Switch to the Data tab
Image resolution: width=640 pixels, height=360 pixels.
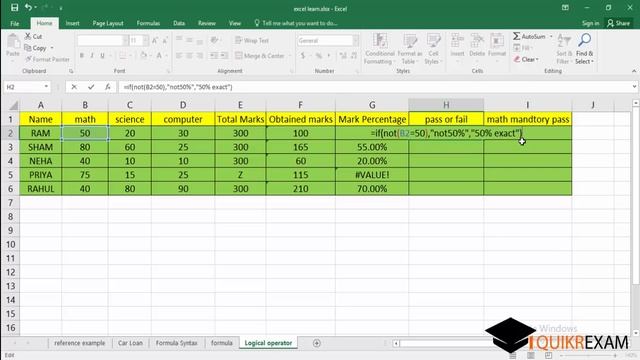(179, 23)
